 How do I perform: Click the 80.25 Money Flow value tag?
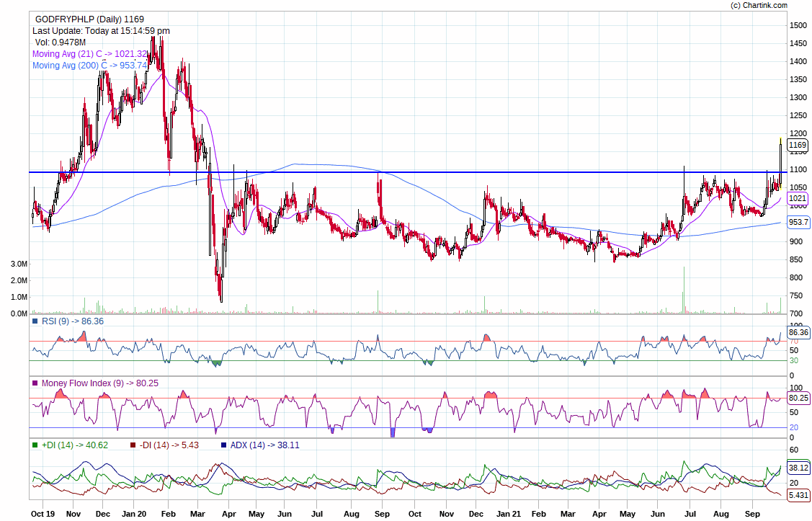799,398
